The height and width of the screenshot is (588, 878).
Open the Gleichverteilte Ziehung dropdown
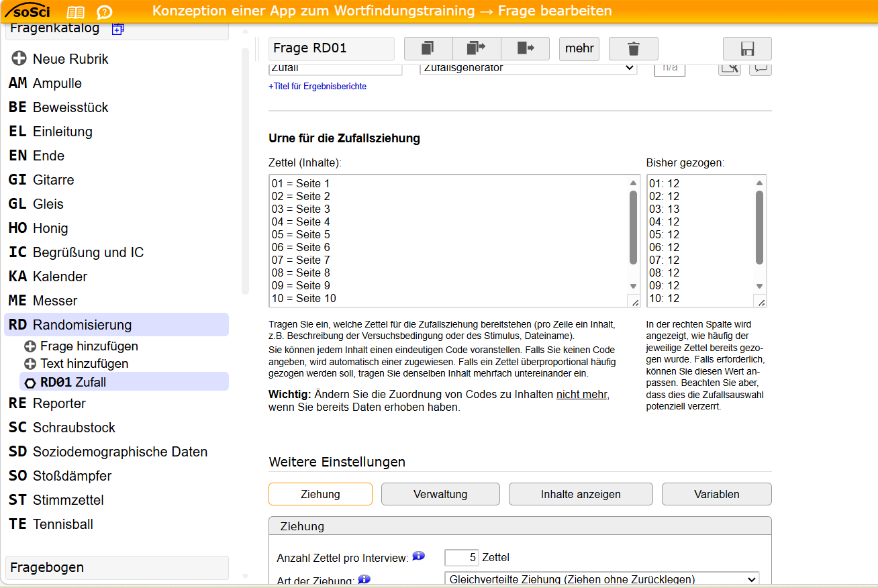click(x=601, y=579)
